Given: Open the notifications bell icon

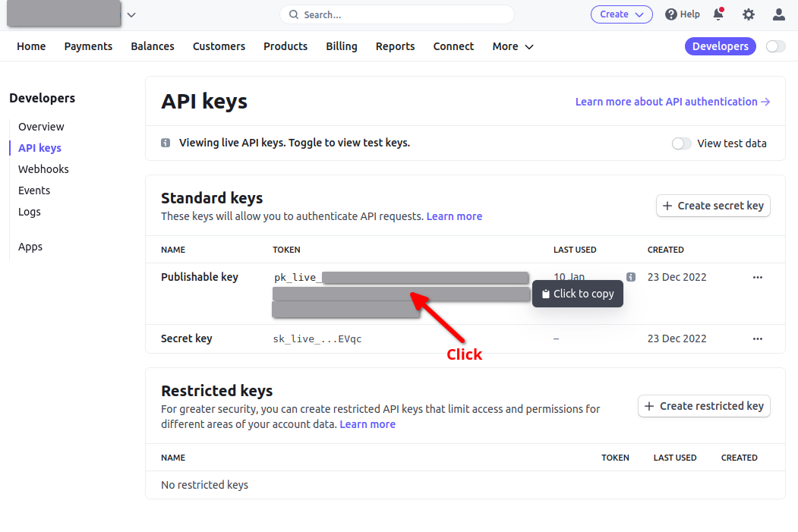Looking at the screenshot, I should 718,14.
